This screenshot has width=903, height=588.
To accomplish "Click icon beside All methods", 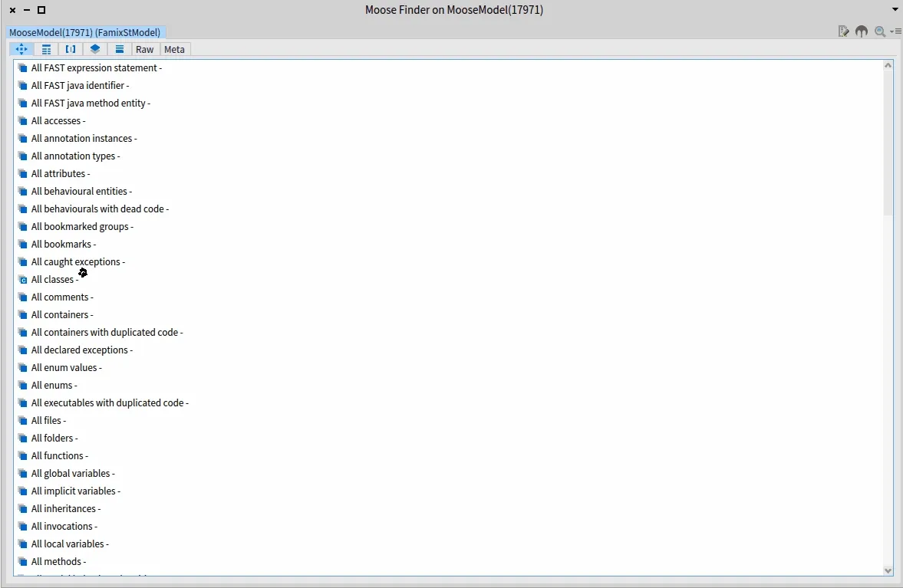I will 22,561.
